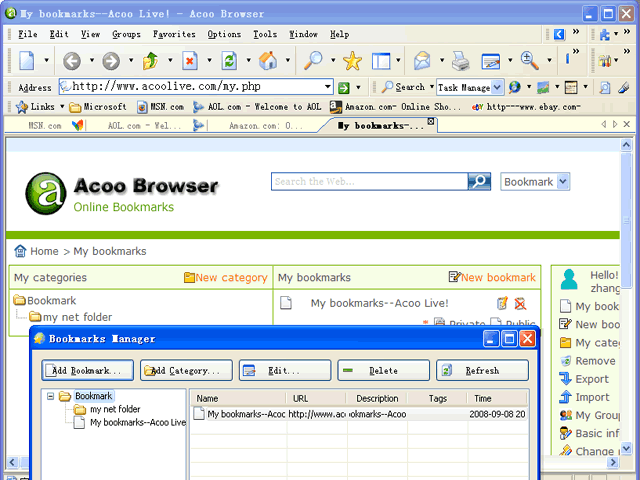The height and width of the screenshot is (480, 640).
Task: Expand the Go button dropdown arrow
Action: click(358, 87)
